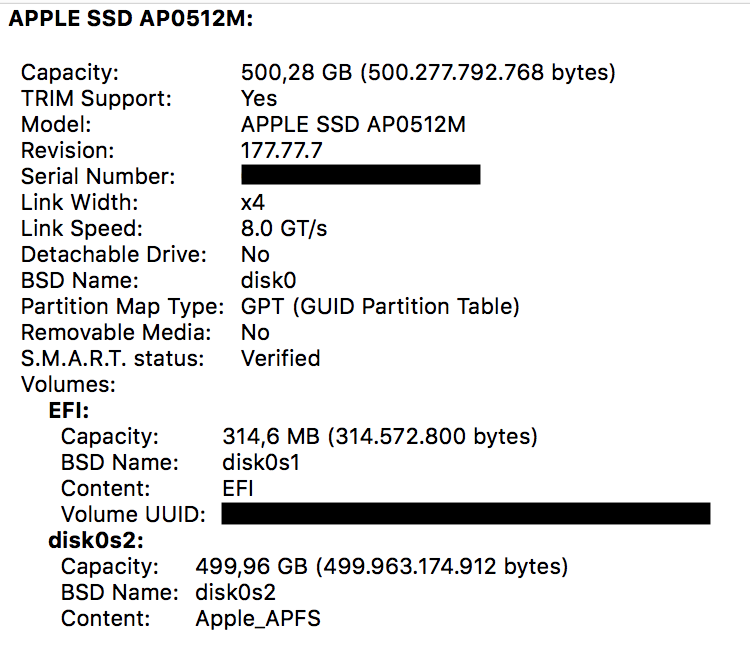Click the bold EFI volume heading
The height and width of the screenshot is (658, 750).
click(68, 411)
